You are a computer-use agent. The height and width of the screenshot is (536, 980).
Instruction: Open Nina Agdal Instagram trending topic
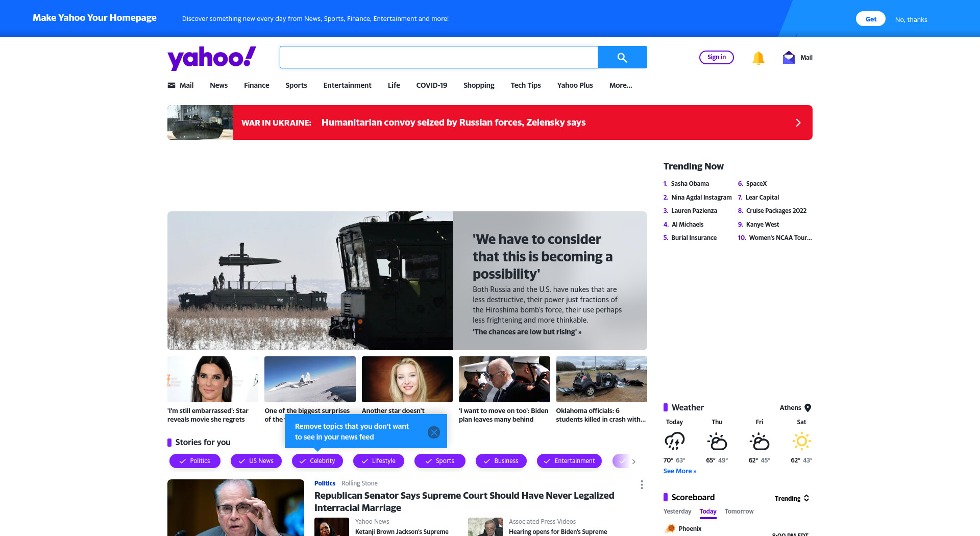point(701,198)
